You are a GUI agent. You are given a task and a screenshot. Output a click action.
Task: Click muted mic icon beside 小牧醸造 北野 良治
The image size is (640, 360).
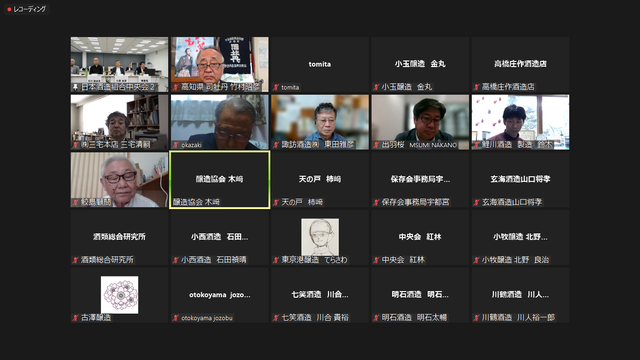[x=477, y=260]
